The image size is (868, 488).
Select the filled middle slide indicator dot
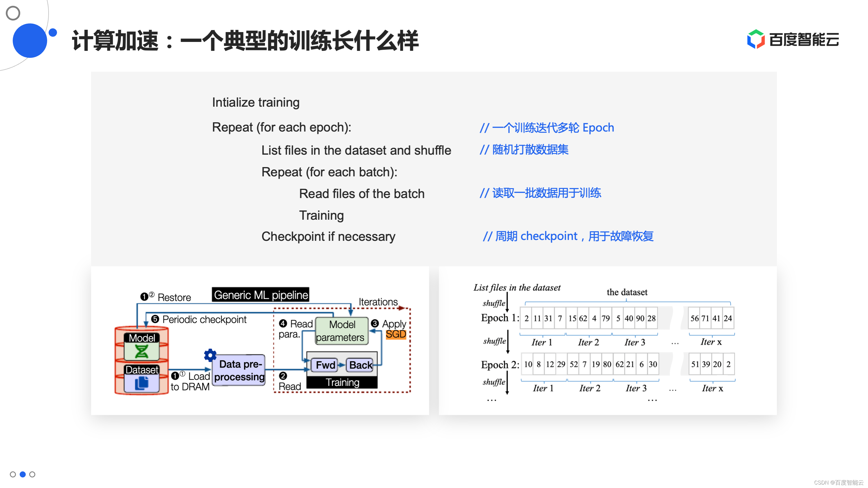tap(23, 474)
